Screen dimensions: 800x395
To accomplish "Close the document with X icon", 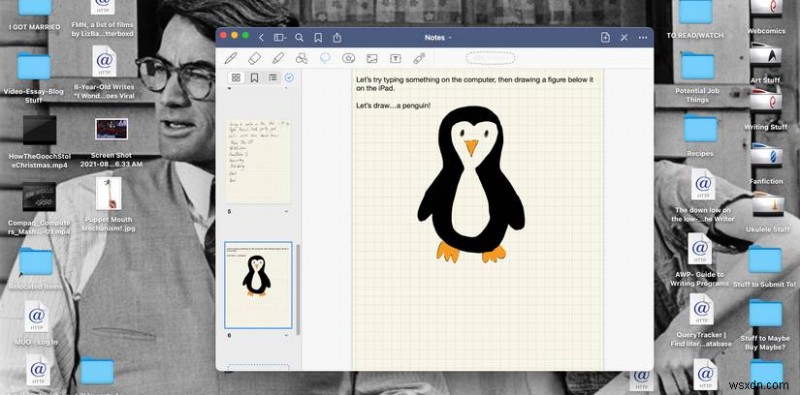I will pyautogui.click(x=624, y=38).
